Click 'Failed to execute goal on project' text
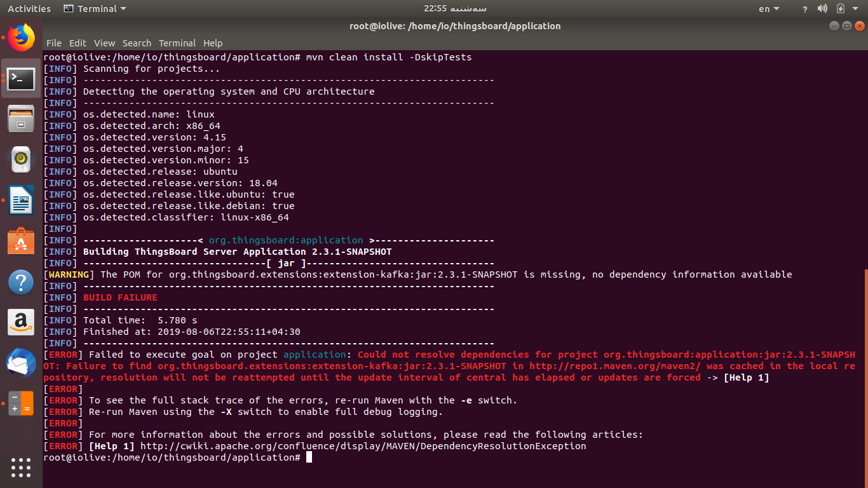The width and height of the screenshot is (868, 488). [x=183, y=355]
